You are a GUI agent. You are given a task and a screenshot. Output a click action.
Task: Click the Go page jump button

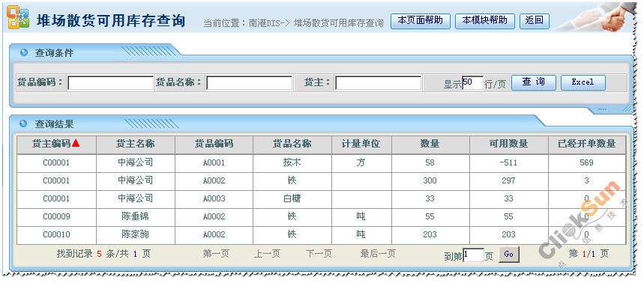pos(509,255)
